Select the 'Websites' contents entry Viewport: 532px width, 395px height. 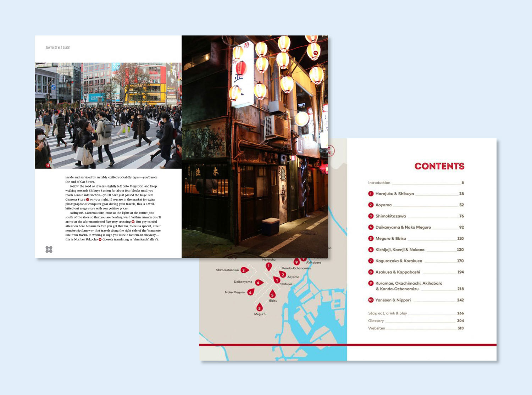point(416,328)
